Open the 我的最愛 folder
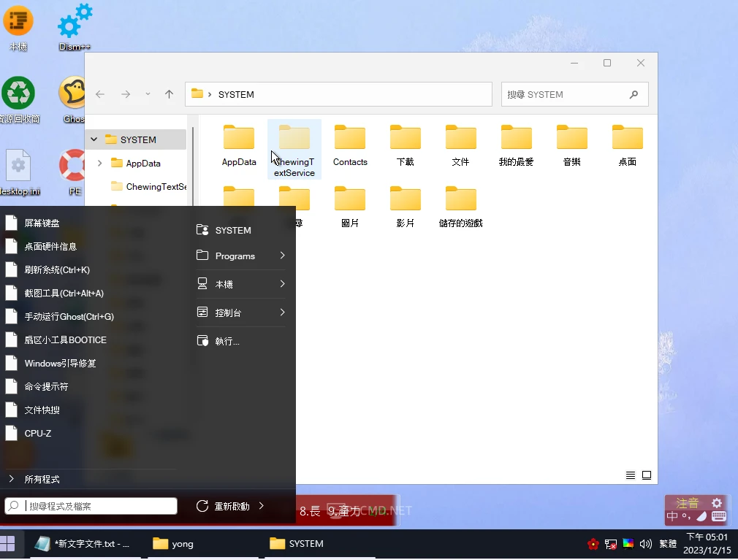738x560 pixels. pos(517,138)
